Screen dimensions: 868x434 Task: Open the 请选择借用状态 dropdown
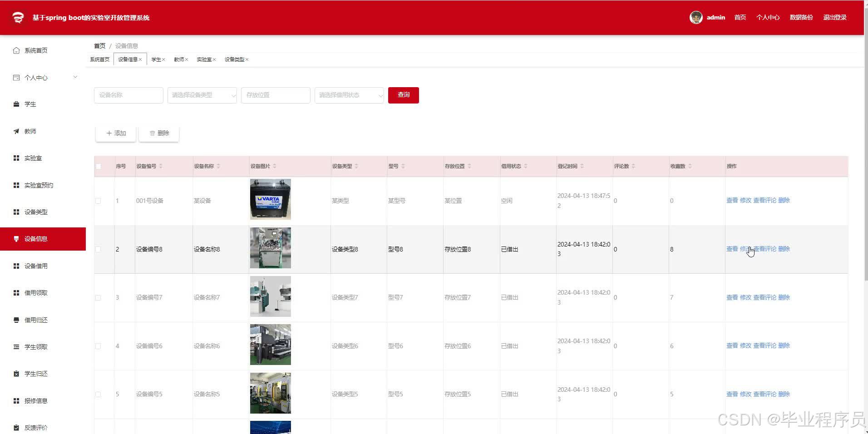click(349, 95)
